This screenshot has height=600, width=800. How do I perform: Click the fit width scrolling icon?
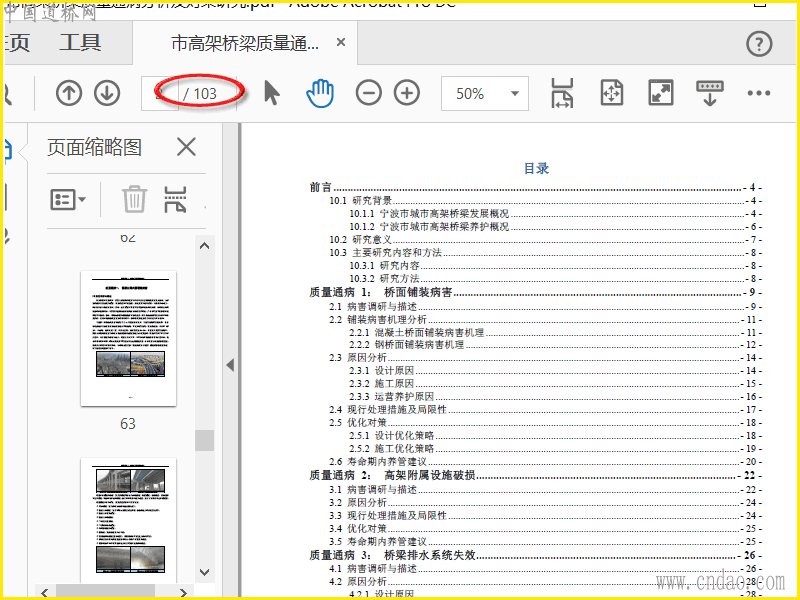[562, 93]
